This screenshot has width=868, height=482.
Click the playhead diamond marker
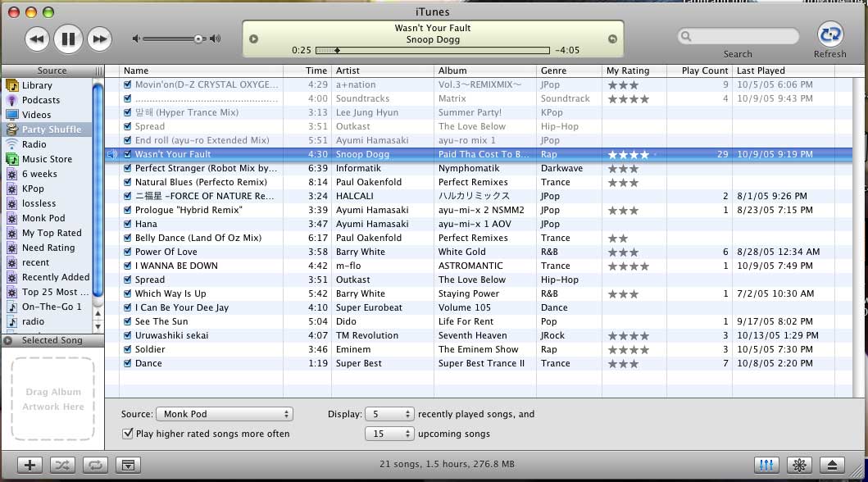[337, 50]
